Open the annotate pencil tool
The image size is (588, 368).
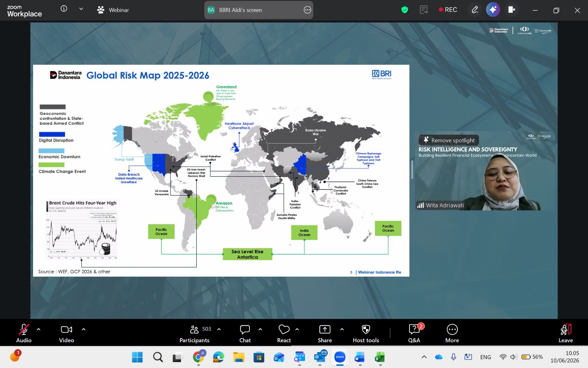click(475, 10)
